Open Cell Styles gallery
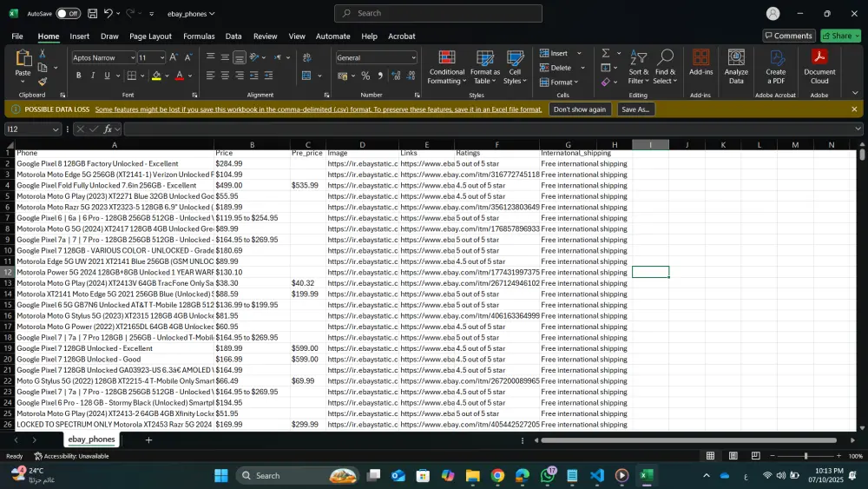The image size is (868, 489). (515, 67)
